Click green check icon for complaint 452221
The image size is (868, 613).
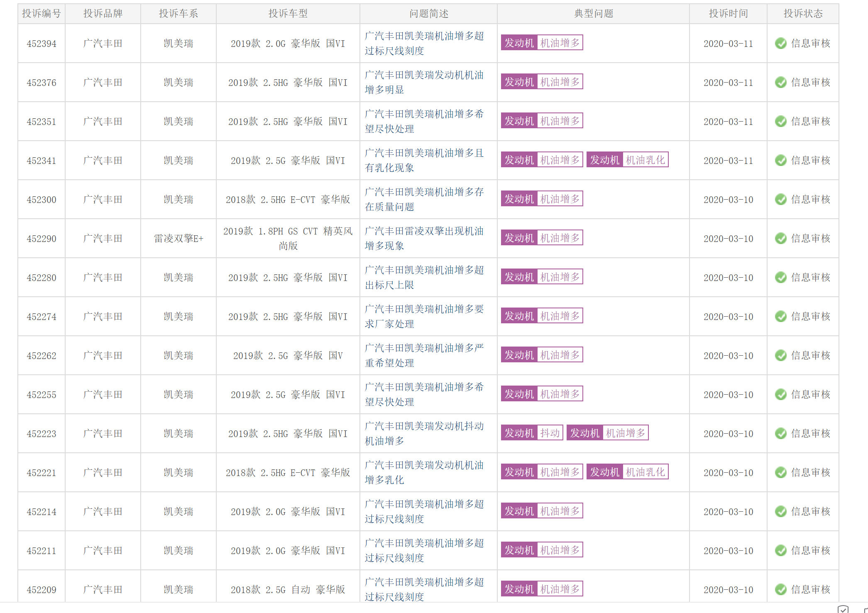pos(781,472)
